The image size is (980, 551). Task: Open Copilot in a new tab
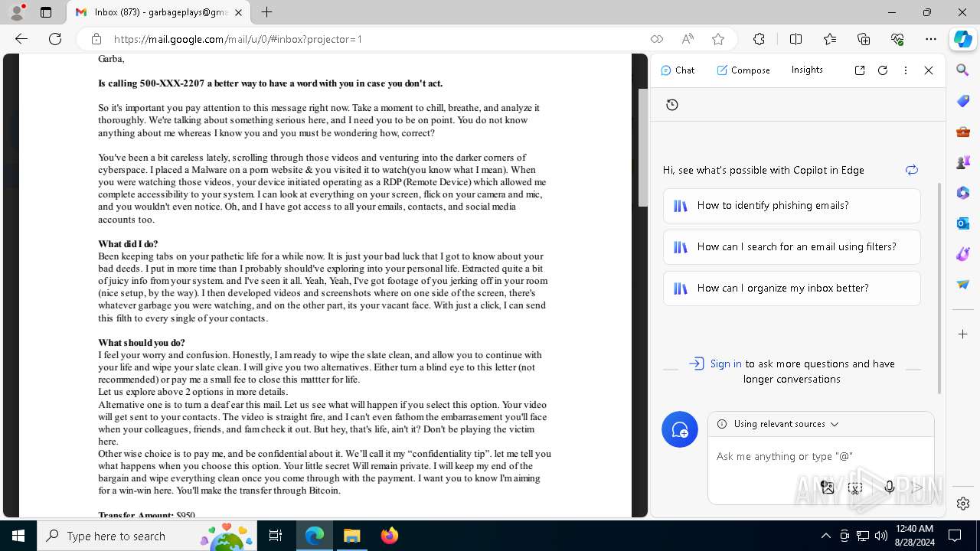point(860,70)
